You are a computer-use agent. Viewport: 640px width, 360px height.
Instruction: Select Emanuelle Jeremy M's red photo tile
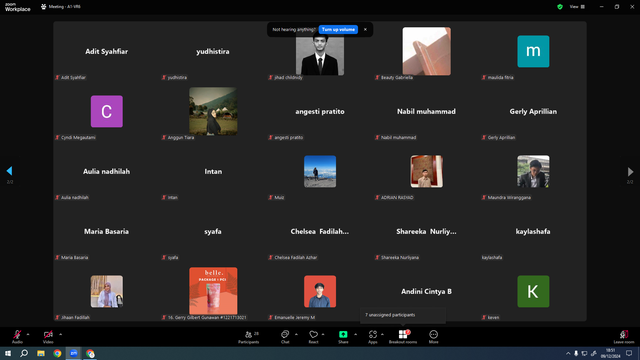pos(320,291)
